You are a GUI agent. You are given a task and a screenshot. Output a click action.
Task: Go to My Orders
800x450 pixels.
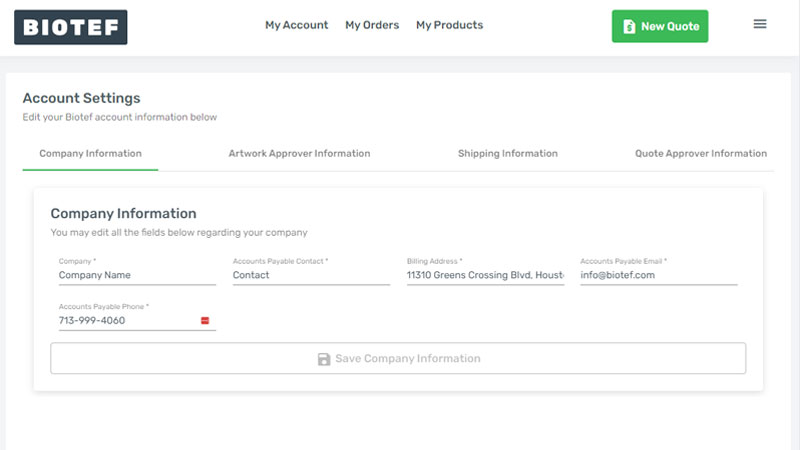click(x=372, y=25)
